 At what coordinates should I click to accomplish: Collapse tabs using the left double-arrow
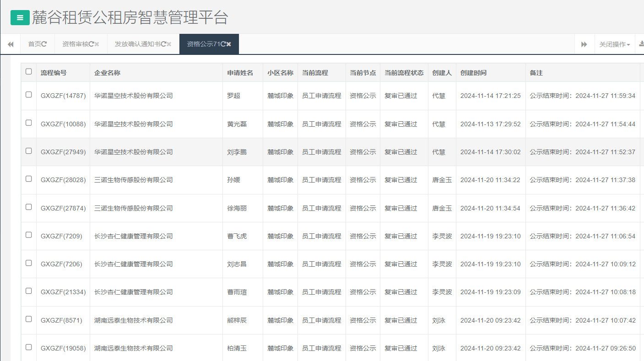coord(11,44)
